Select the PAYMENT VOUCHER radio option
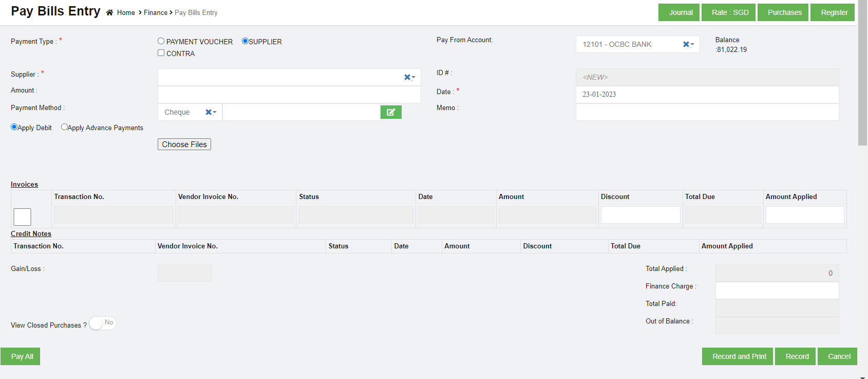 161,41
